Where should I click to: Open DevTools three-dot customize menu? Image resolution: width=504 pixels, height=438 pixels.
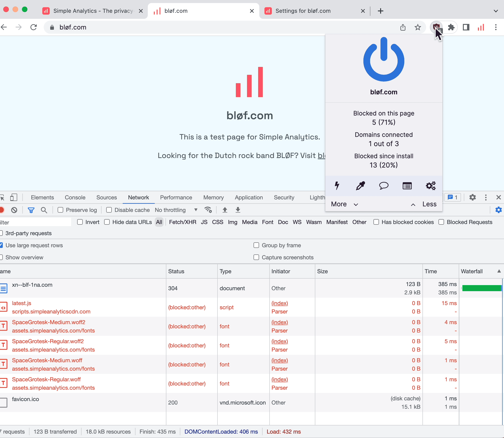click(486, 198)
